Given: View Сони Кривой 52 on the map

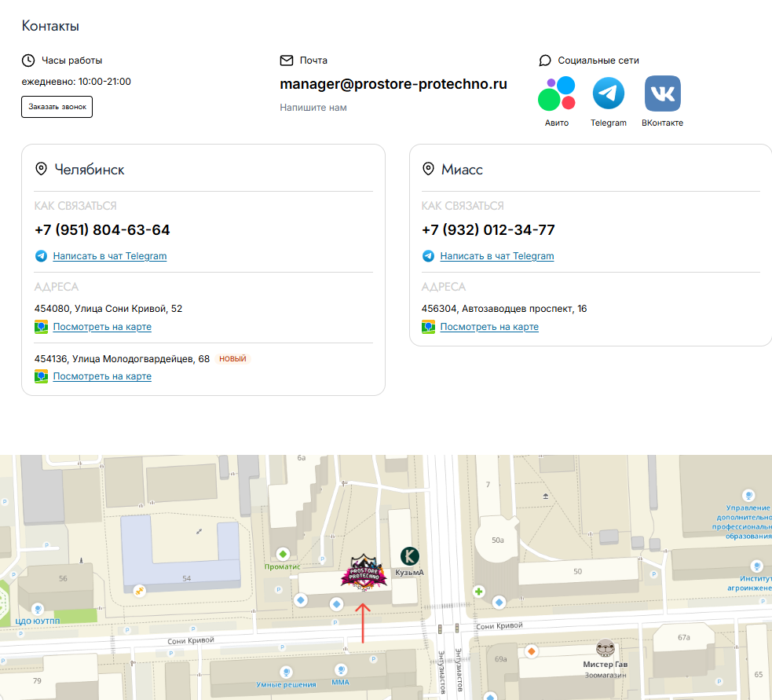Looking at the screenshot, I should (x=102, y=327).
